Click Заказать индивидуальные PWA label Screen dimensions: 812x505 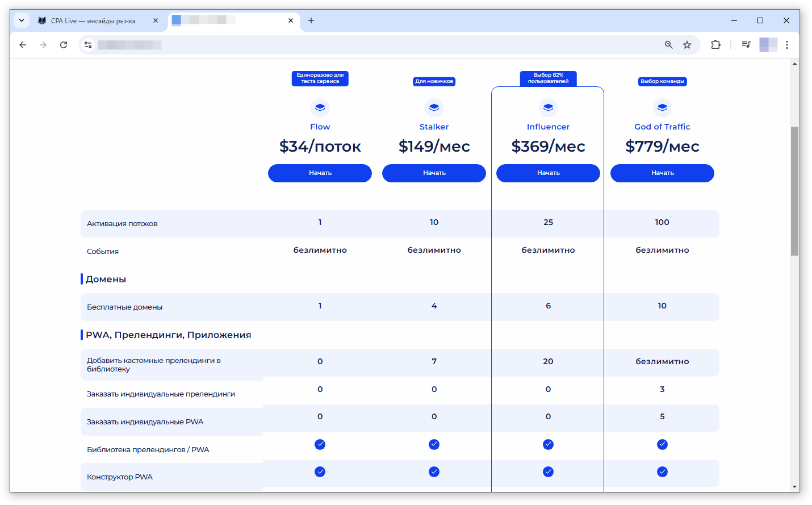click(x=145, y=422)
